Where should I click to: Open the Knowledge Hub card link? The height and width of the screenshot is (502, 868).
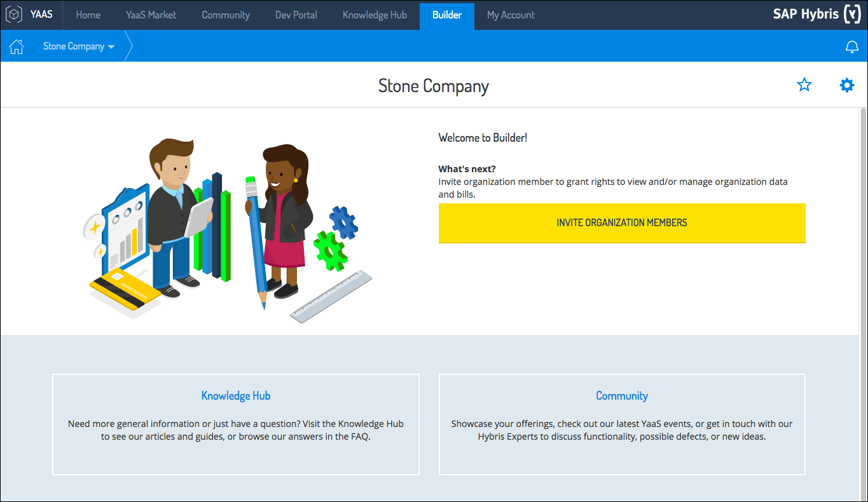(236, 396)
